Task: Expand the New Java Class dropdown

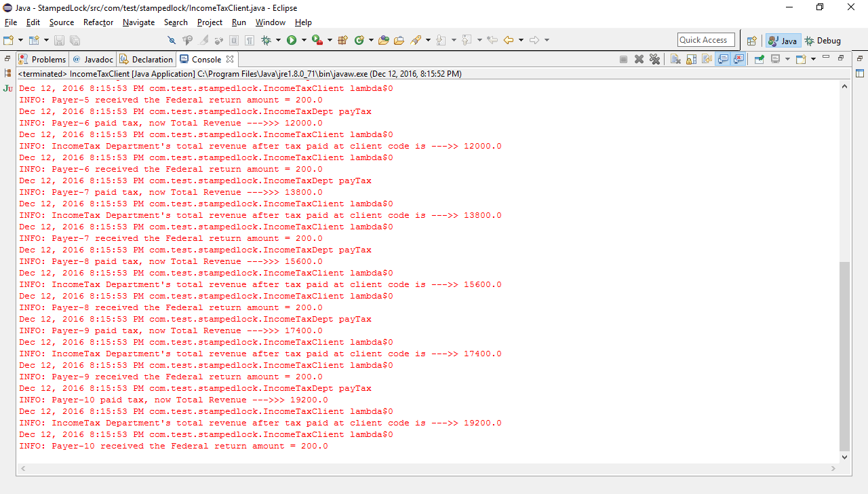Action: pyautogui.click(x=370, y=41)
